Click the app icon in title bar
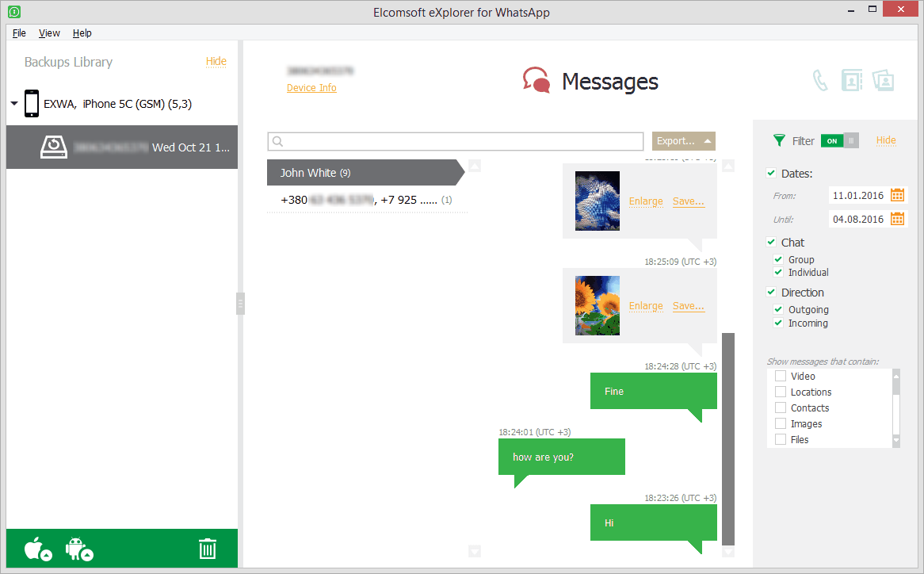 (14, 11)
